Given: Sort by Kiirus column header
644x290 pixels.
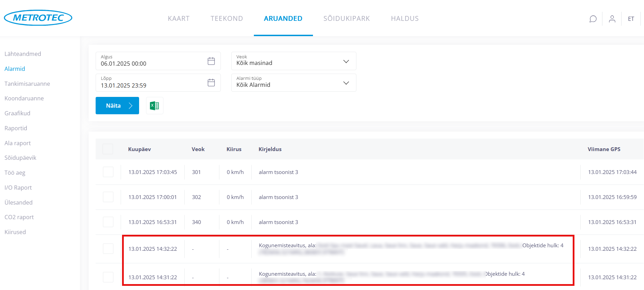Looking at the screenshot, I should point(234,149).
